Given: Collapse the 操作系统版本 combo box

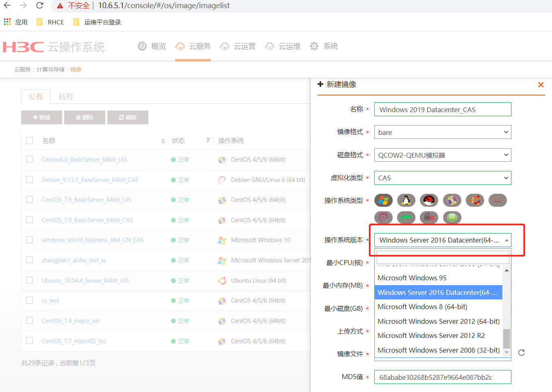Looking at the screenshot, I should tap(443, 240).
